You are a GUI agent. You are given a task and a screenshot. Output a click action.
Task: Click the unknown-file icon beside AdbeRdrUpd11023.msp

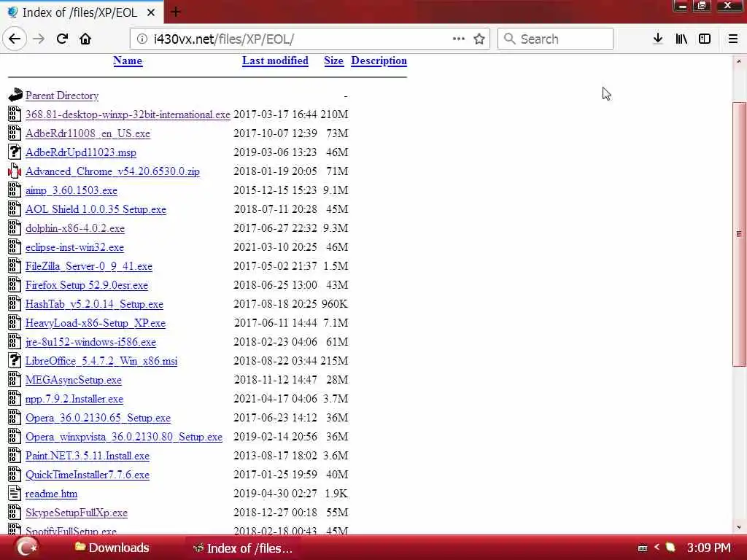pyautogui.click(x=15, y=152)
